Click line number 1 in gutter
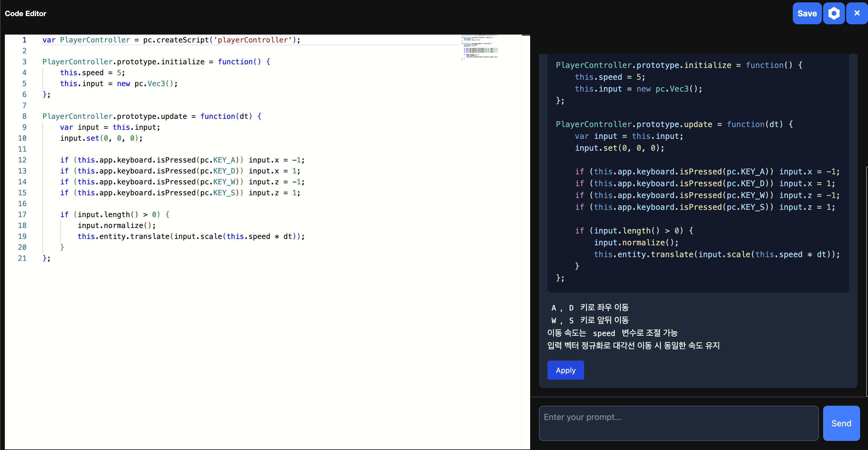The height and width of the screenshot is (450, 868). pos(24,40)
